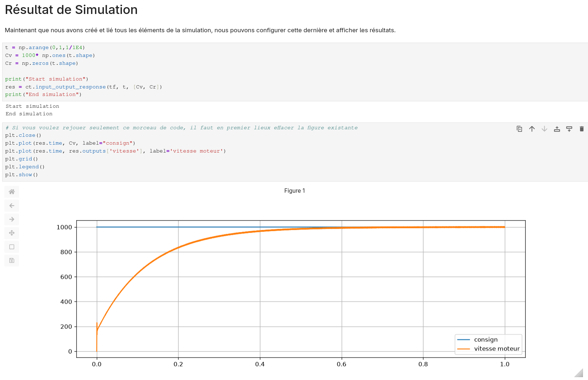Go forward to next plot view
Image resolution: width=588 pixels, height=380 pixels.
12,219
